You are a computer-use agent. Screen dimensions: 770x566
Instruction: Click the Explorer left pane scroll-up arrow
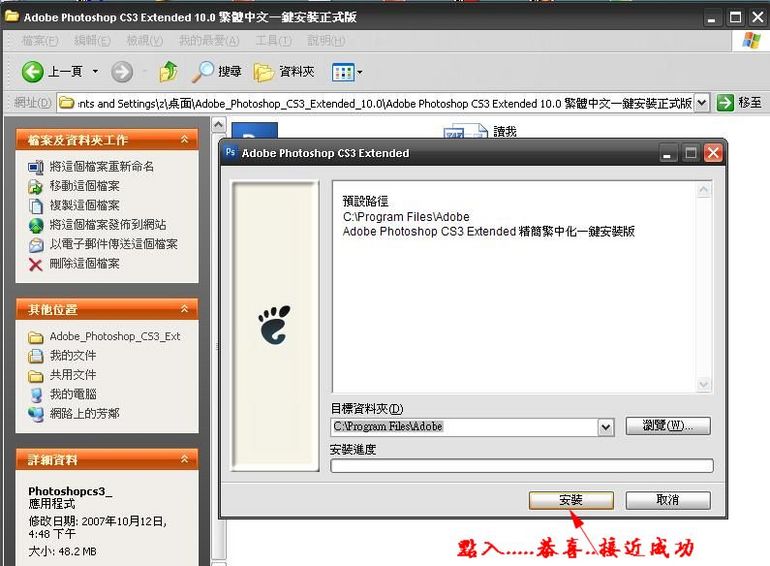[x=219, y=125]
